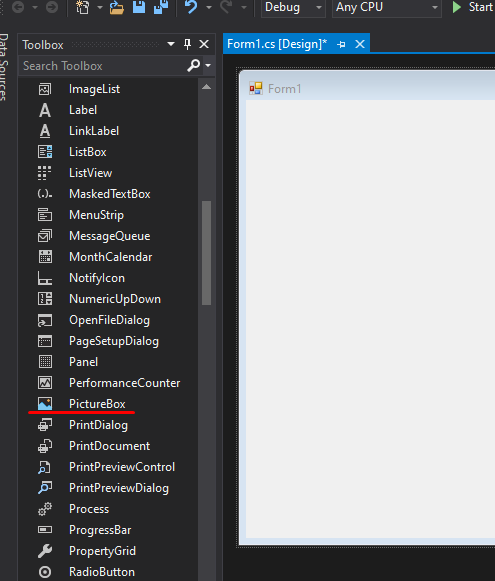Viewport: 495px width, 581px height.
Task: Select the MonthCalendar text label
Action: [x=111, y=257]
